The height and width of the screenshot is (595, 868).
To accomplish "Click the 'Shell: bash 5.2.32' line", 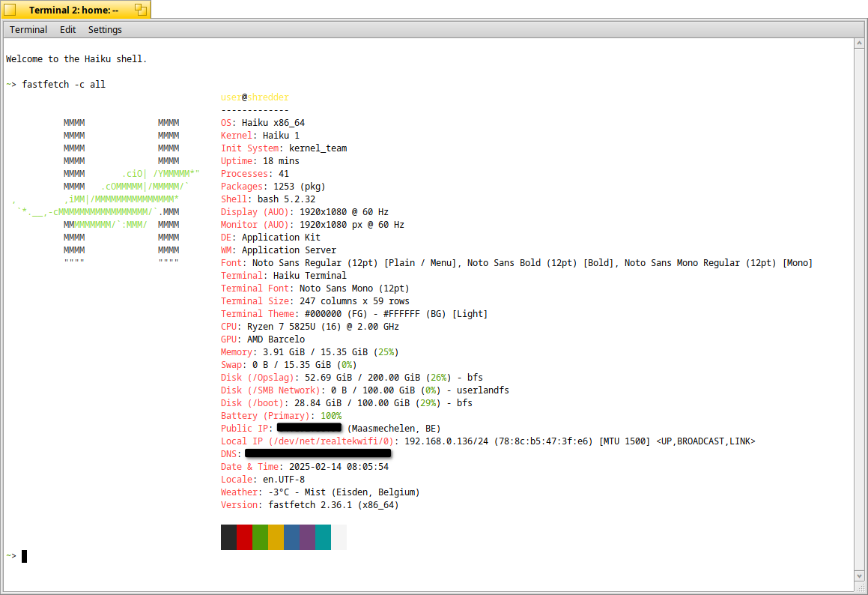I will pos(268,199).
